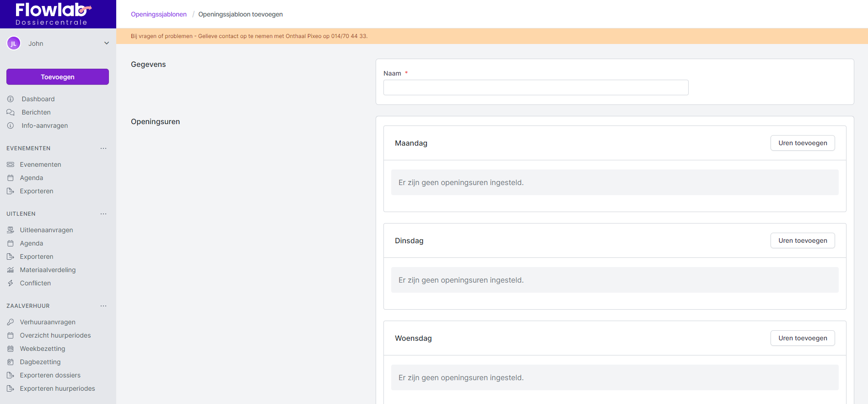The image size is (868, 404).
Task: Add hours for Maandag
Action: [x=803, y=143]
